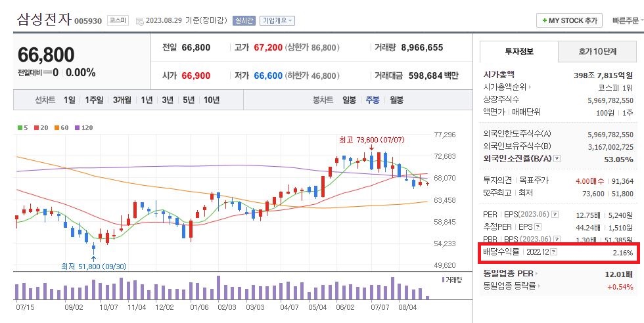644x323 pixels.
Task: Click the 코스피 market badge
Action: pyautogui.click(x=118, y=20)
